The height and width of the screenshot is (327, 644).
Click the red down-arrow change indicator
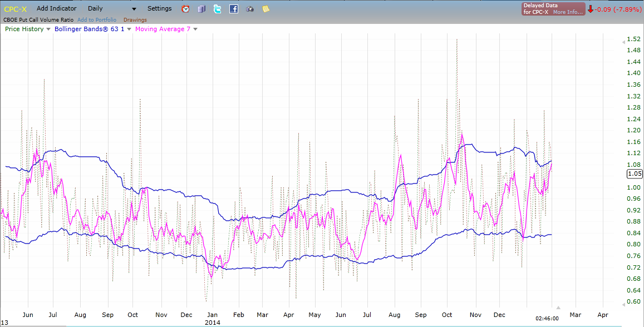coord(590,8)
